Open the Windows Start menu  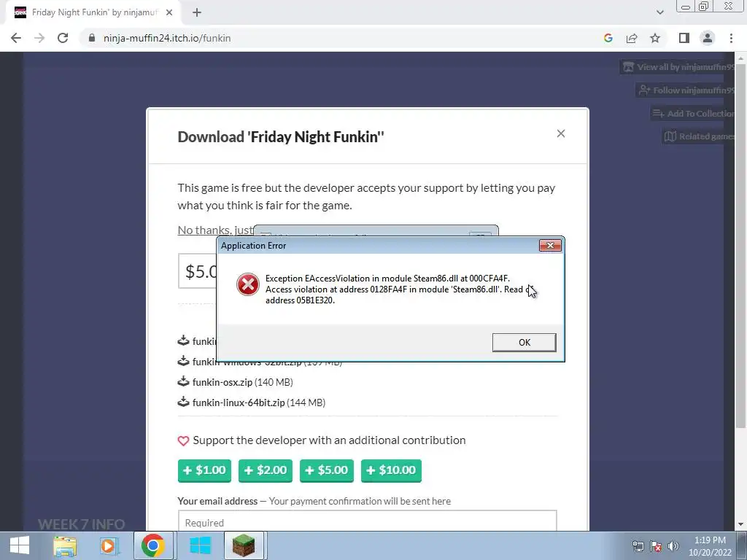coord(20,545)
